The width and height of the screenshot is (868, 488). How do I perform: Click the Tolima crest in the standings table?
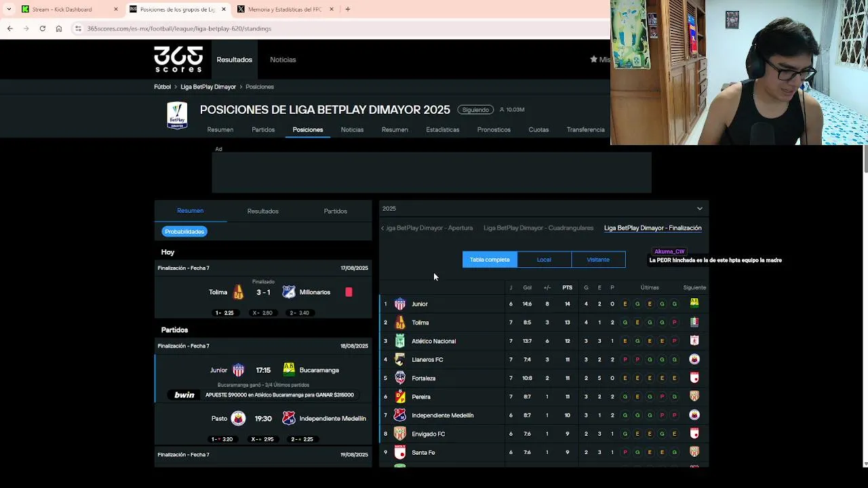[x=400, y=323]
